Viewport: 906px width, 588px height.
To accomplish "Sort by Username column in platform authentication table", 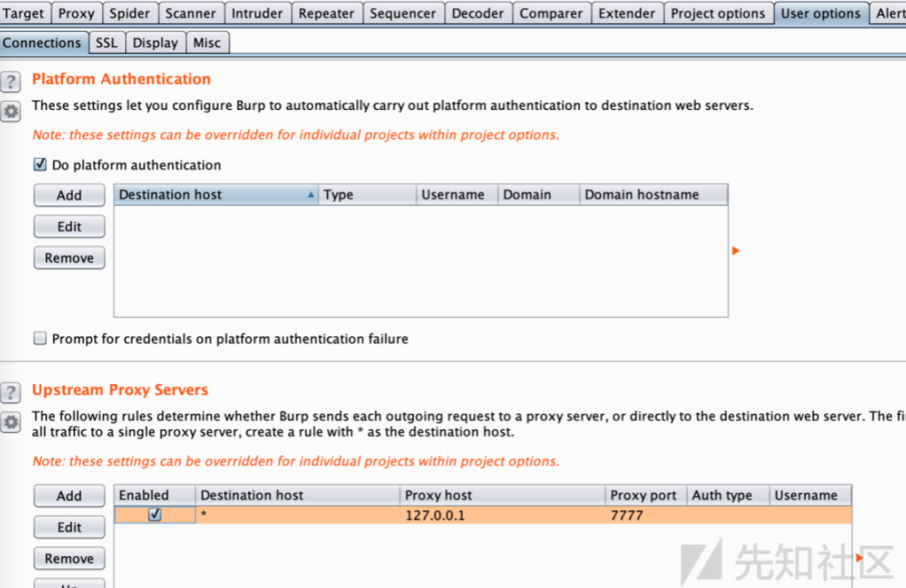I will (x=457, y=195).
